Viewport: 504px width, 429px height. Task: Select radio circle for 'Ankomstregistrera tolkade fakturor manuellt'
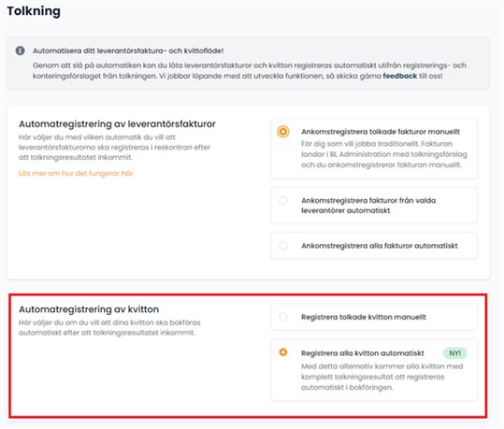pos(282,132)
